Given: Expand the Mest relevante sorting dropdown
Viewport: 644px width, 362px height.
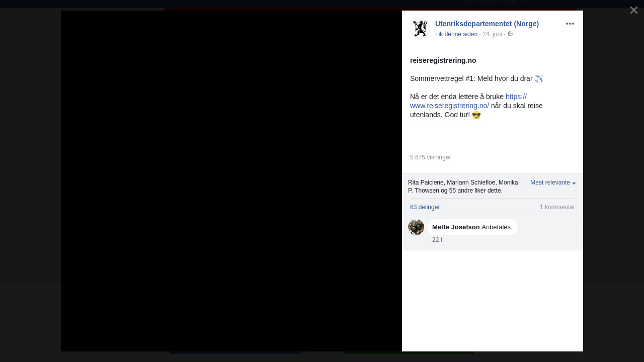Looking at the screenshot, I should coord(553,183).
